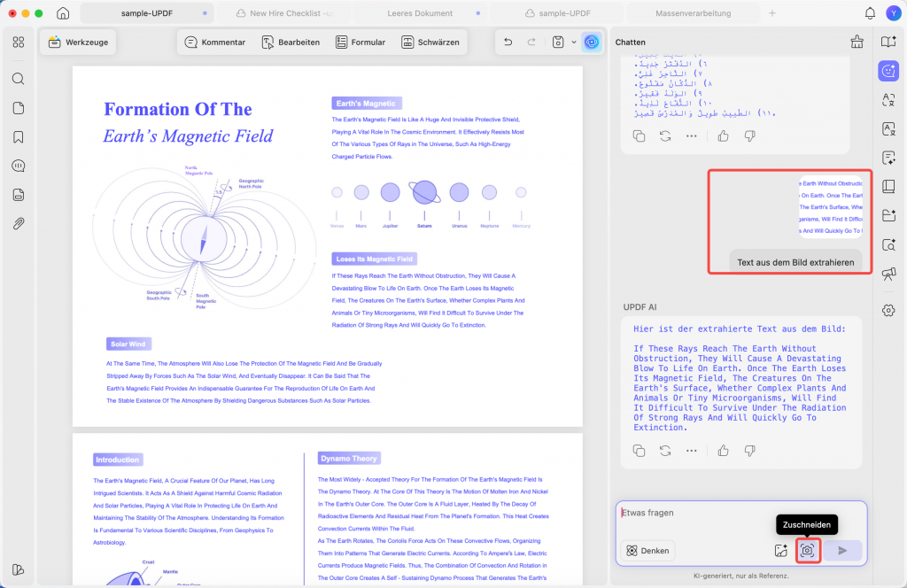Go to home screen icon

63,12
